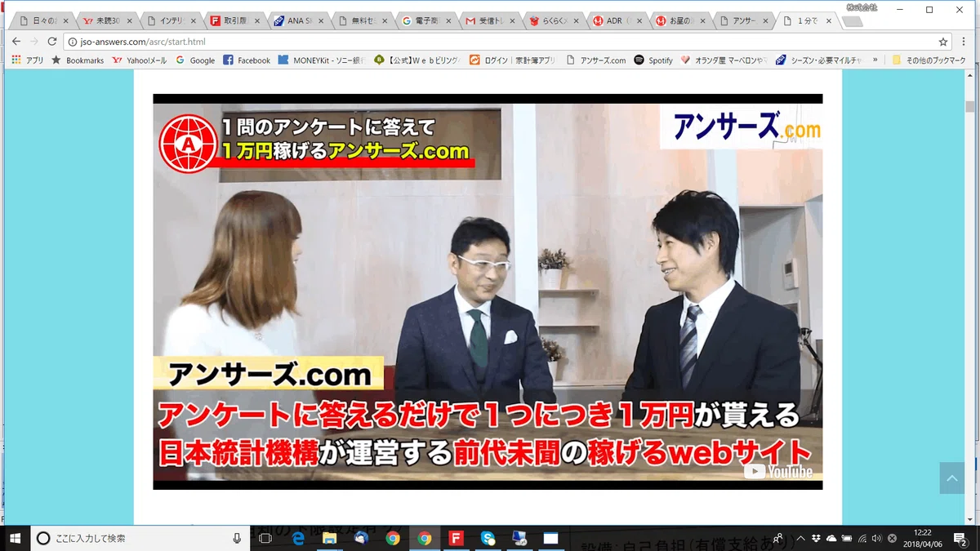Open the その他のブックマーク folder
This screenshot has width=980, height=551.
(929, 60)
